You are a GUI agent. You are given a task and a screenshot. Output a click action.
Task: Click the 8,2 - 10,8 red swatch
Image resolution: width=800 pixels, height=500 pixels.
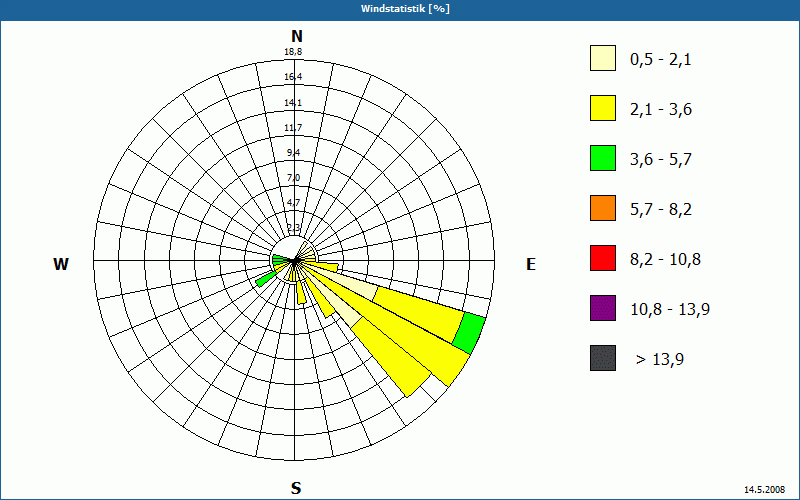603,258
